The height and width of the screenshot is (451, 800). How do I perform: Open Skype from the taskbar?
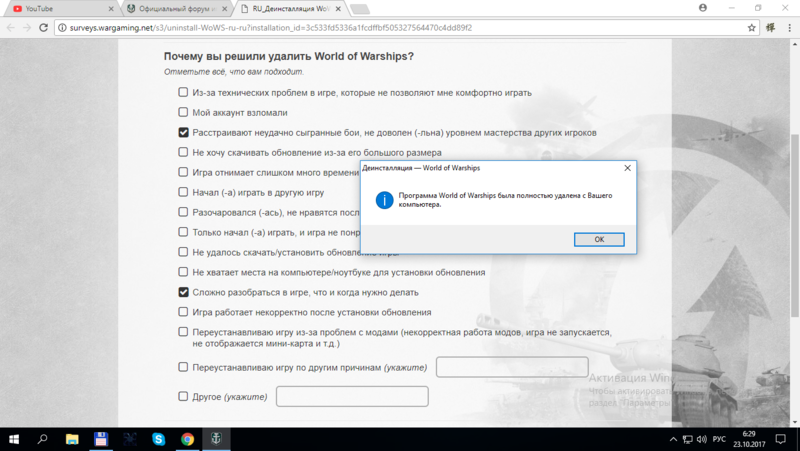pos(159,439)
